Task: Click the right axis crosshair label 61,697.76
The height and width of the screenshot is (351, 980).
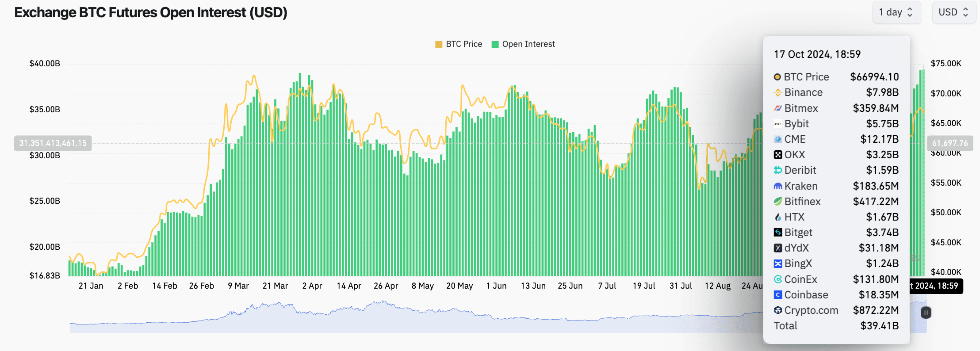Action: 950,143
